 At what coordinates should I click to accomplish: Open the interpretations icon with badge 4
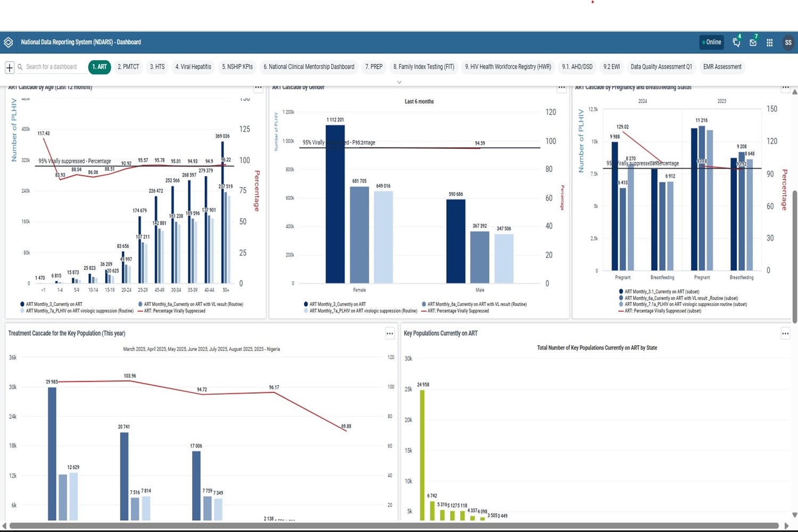pyautogui.click(x=736, y=43)
